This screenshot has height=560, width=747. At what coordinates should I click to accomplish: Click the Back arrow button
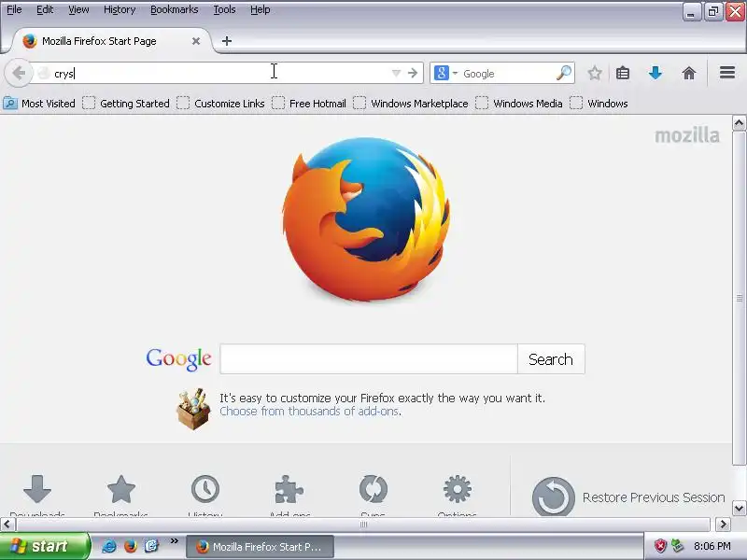click(x=18, y=74)
